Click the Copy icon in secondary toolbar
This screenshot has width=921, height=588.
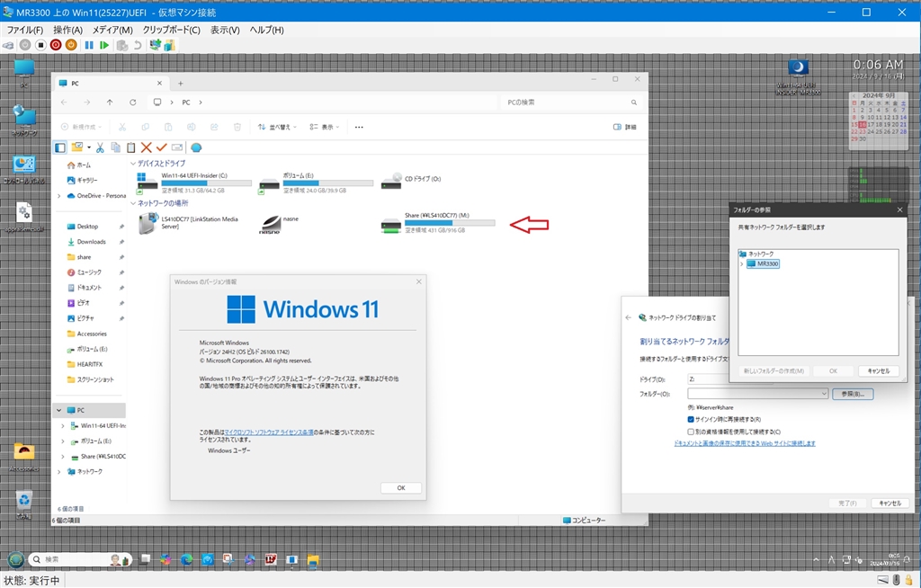116,147
